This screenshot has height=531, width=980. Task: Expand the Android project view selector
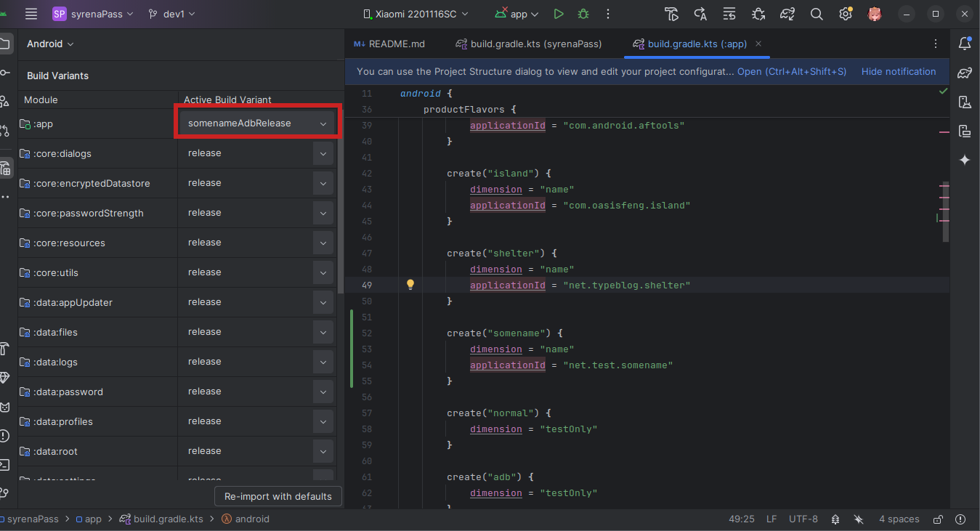click(50, 44)
